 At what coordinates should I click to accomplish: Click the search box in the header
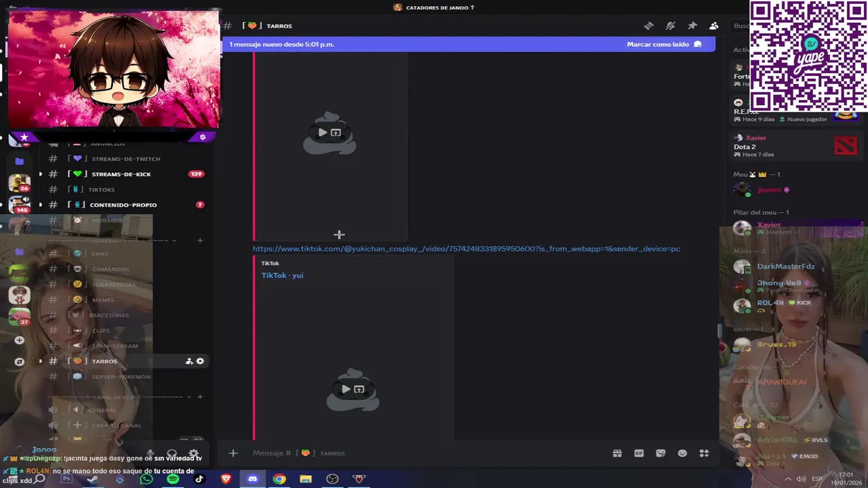pyautogui.click(x=740, y=26)
